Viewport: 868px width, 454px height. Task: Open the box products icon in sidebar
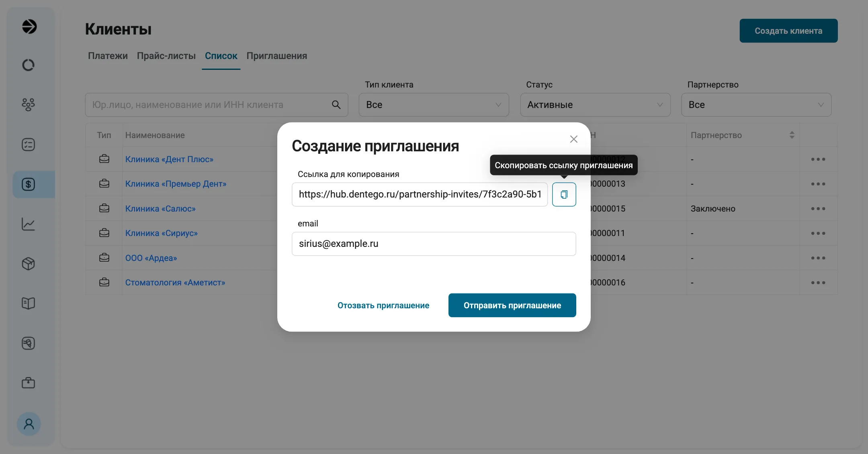[28, 264]
